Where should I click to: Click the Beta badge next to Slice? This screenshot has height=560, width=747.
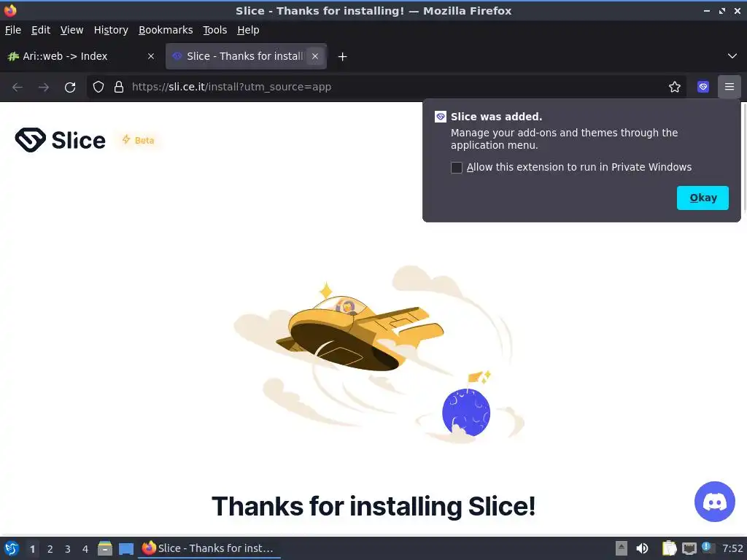(x=138, y=140)
